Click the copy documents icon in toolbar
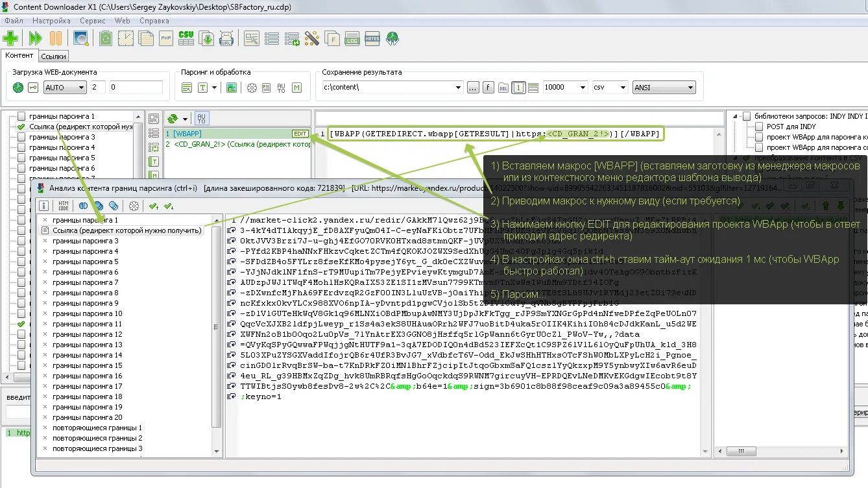The height and width of the screenshot is (488, 868). pos(145,38)
